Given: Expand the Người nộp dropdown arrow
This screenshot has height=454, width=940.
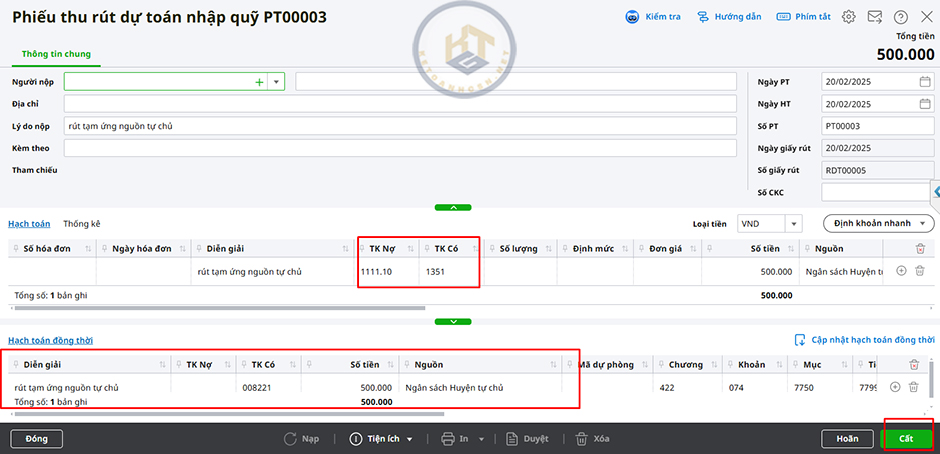Looking at the screenshot, I should [x=276, y=82].
